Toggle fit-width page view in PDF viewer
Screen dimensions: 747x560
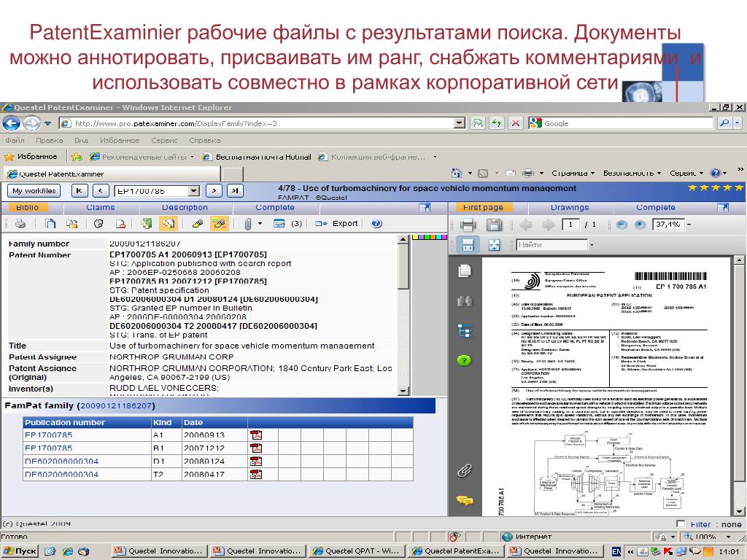coord(468,245)
